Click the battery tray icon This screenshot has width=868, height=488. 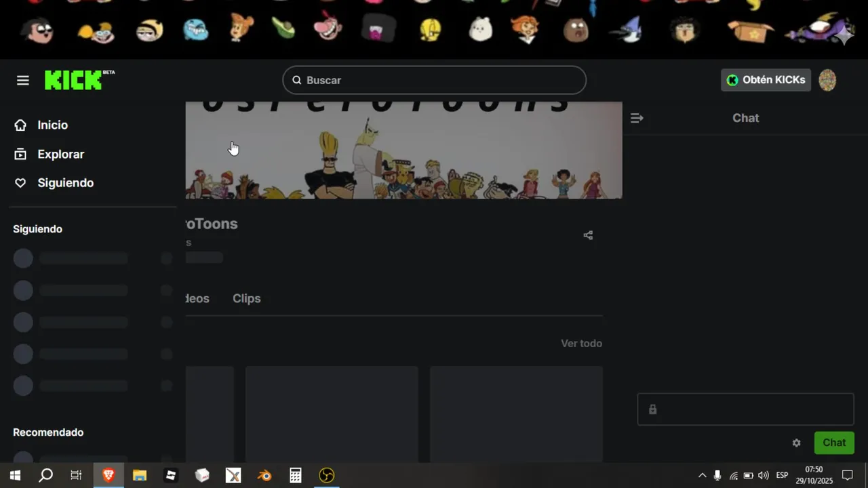click(749, 475)
